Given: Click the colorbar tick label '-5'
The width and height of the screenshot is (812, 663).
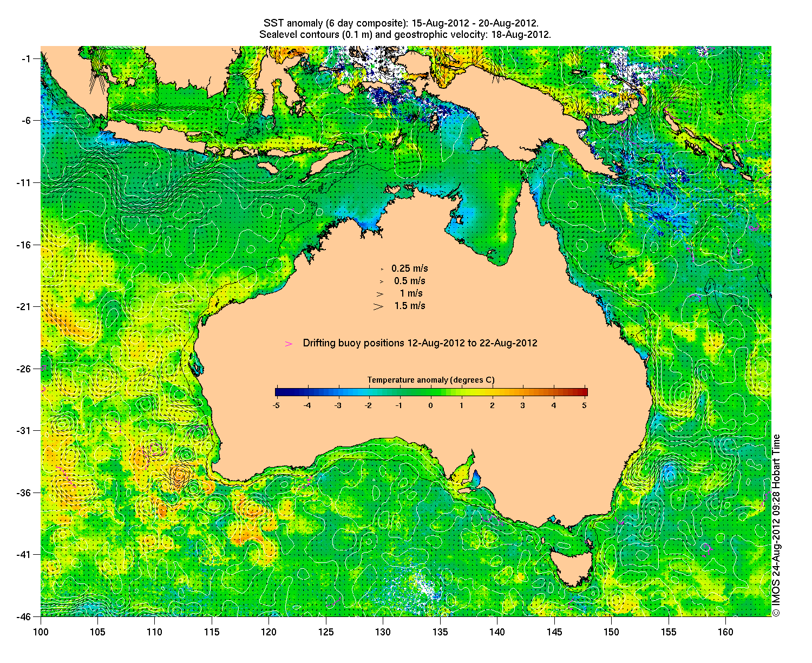Looking at the screenshot, I should click(x=276, y=405).
